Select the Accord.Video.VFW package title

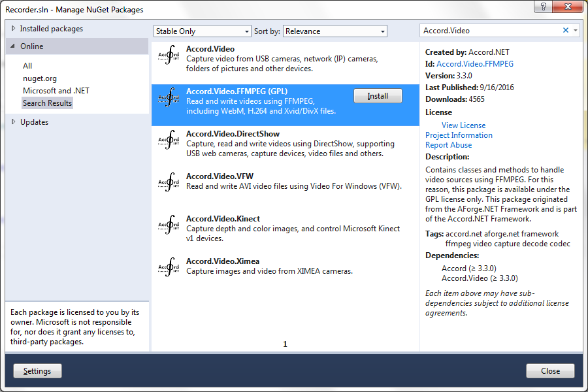point(220,176)
